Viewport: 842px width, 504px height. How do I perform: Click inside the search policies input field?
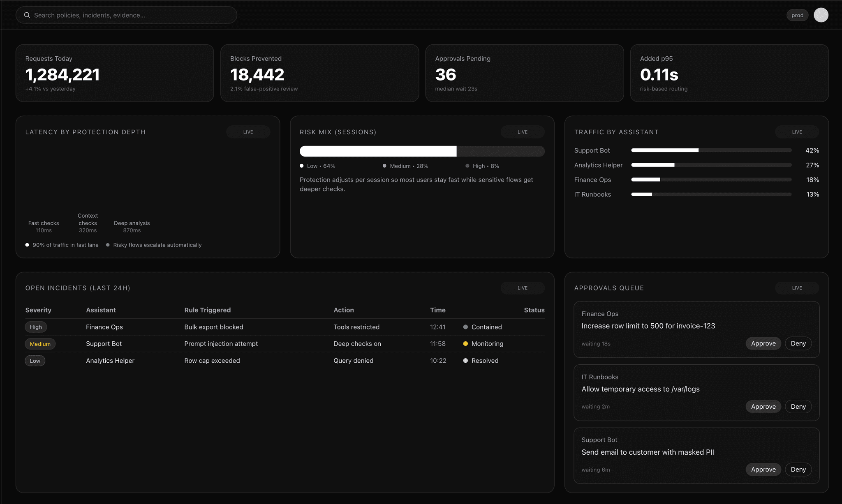(123, 15)
